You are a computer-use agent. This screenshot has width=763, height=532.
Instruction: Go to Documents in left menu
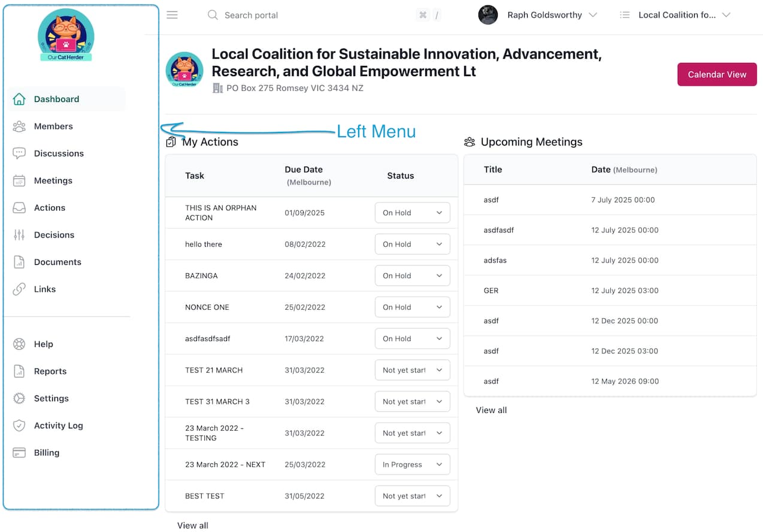pyautogui.click(x=57, y=262)
